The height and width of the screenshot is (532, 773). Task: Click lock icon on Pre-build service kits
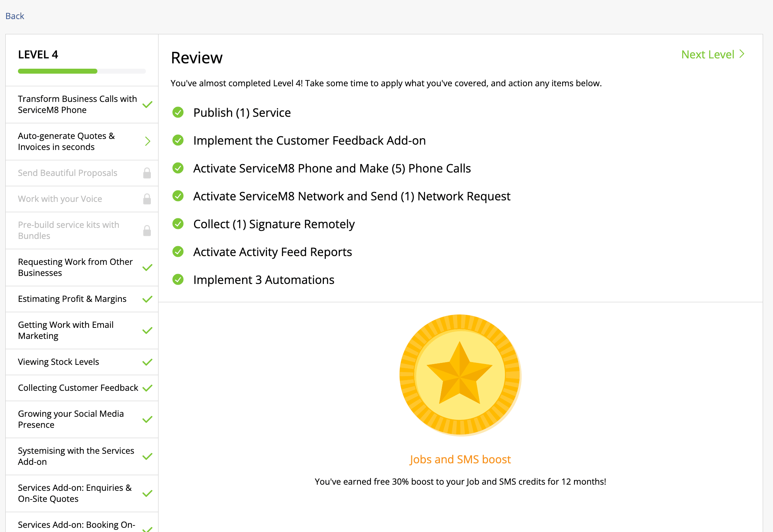point(147,231)
